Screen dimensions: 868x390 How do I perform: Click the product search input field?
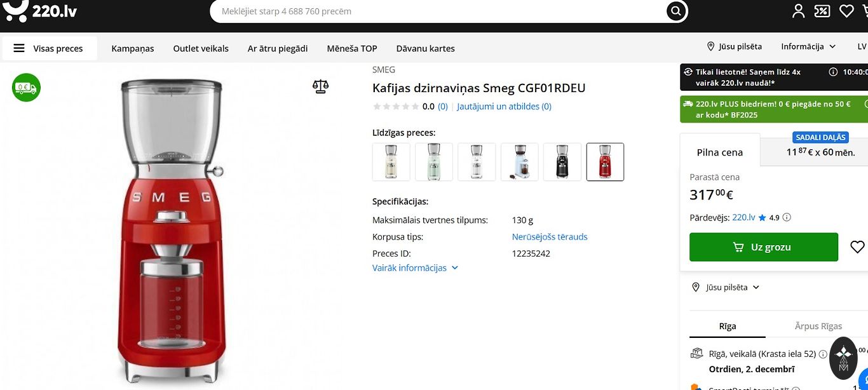click(438, 11)
